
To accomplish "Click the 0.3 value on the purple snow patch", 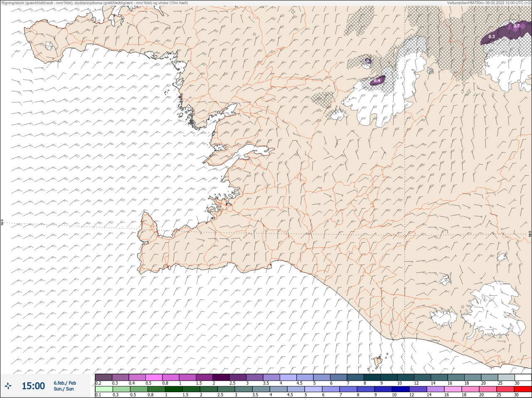I will coord(492,37).
